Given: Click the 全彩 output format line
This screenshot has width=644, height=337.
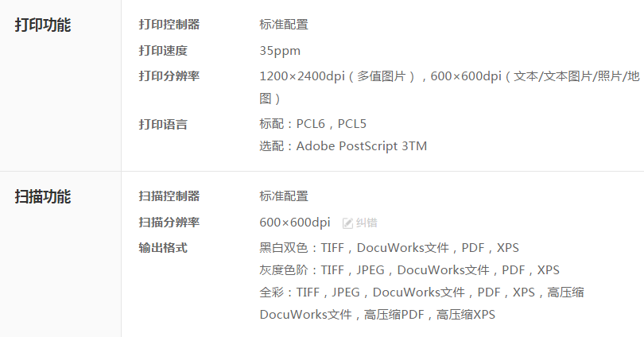Looking at the screenshot, I should (x=422, y=292).
